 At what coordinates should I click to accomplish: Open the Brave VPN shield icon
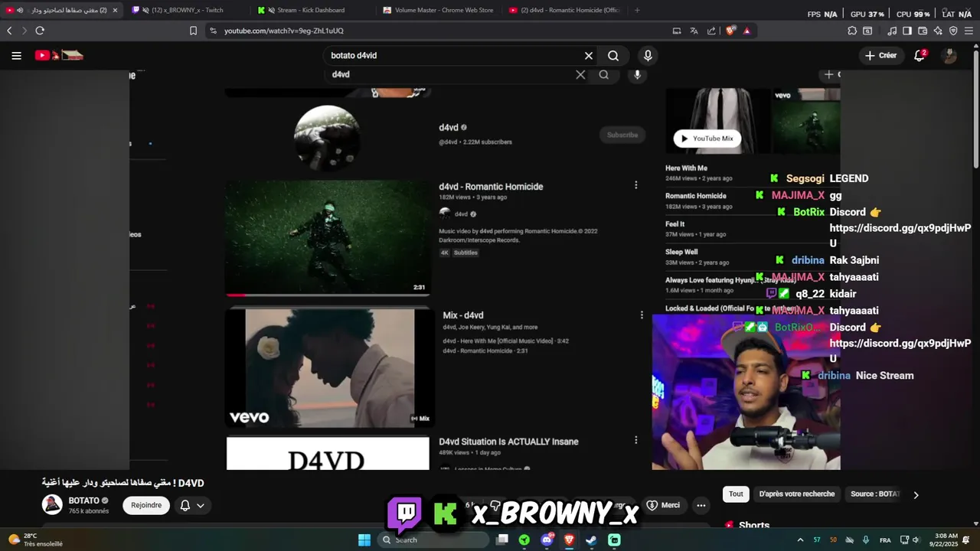point(953,31)
